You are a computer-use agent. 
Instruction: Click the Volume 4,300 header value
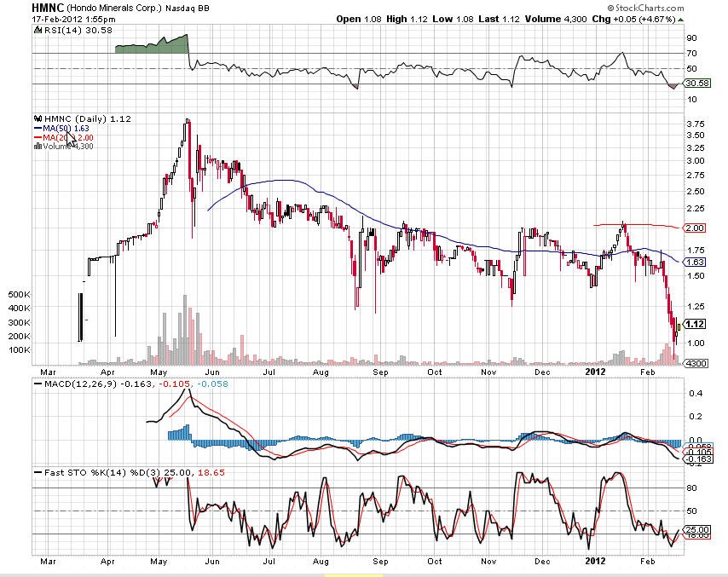pos(556,19)
